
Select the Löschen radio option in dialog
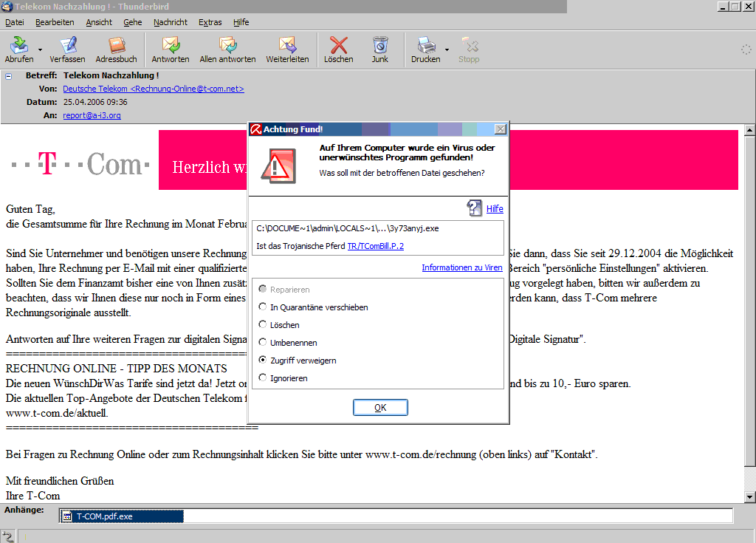click(x=262, y=324)
